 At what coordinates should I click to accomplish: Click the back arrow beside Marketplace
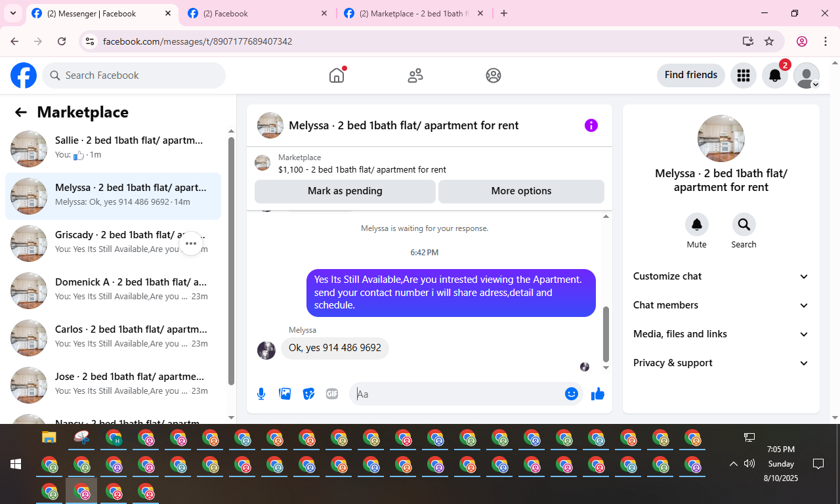click(21, 112)
